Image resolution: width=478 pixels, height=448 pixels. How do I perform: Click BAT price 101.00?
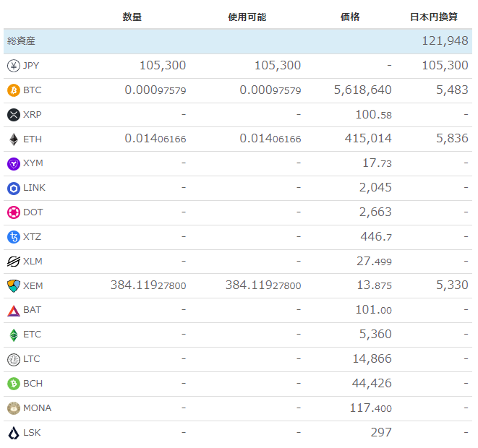pyautogui.click(x=373, y=310)
